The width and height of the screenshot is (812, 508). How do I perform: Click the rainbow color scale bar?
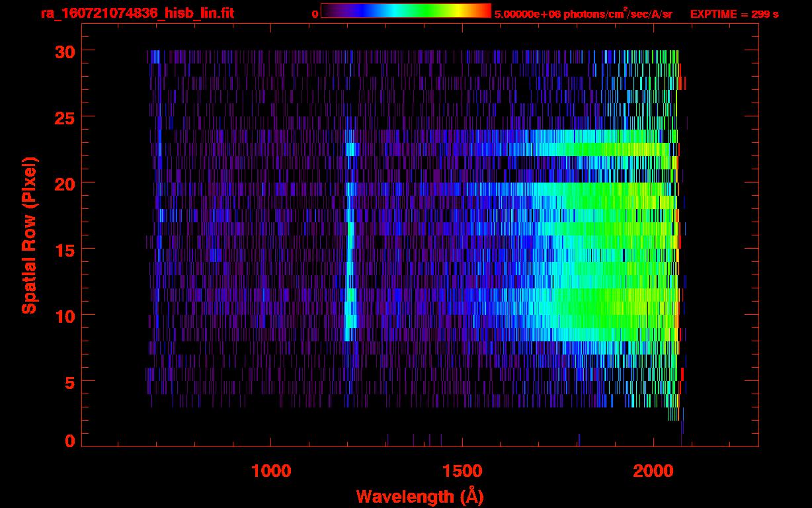405,11
